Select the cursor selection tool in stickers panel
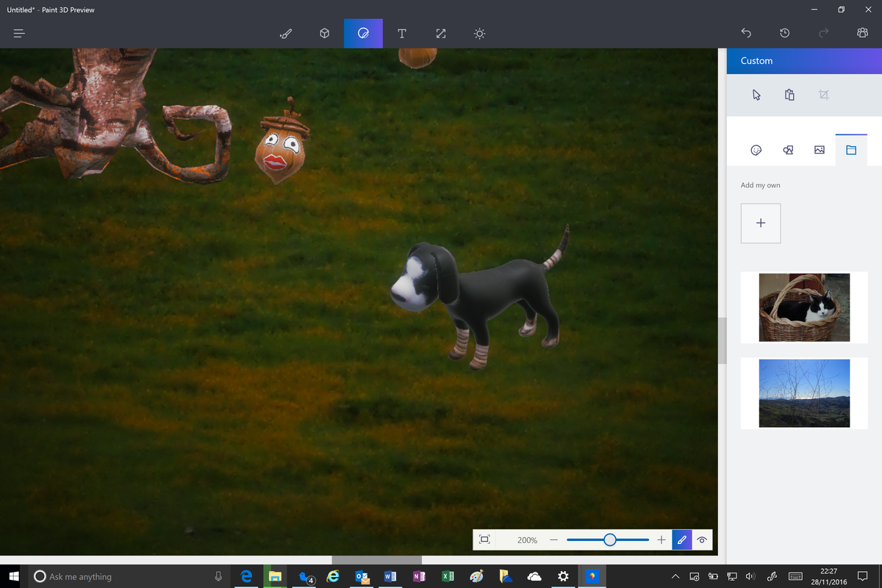Viewport: 882px width, 588px height. click(756, 95)
